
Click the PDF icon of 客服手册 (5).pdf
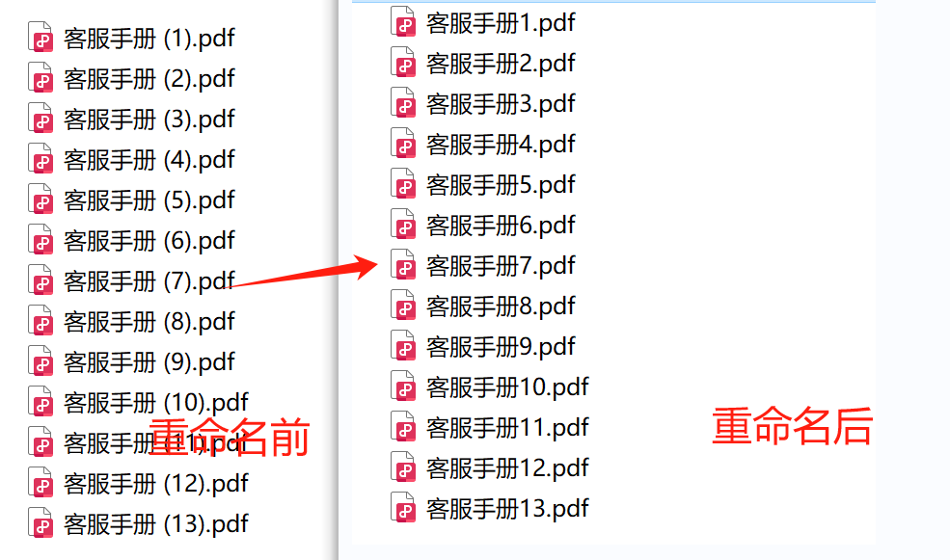[41, 200]
